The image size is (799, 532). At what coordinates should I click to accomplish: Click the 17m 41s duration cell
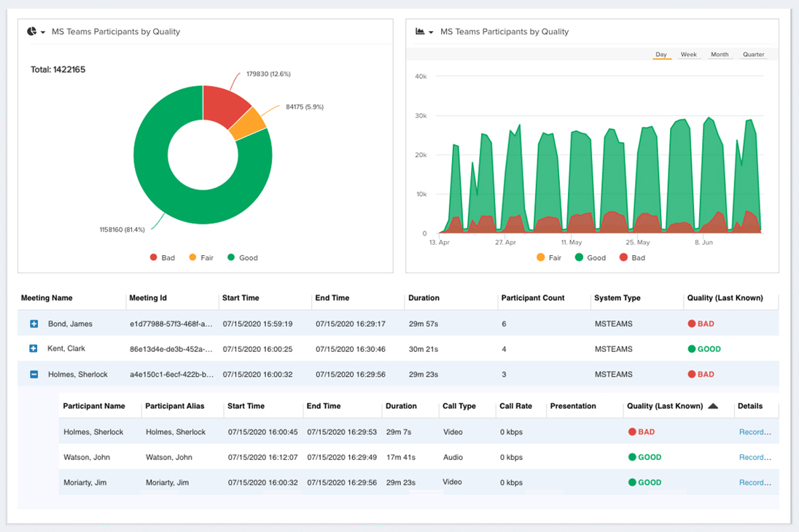point(401,458)
